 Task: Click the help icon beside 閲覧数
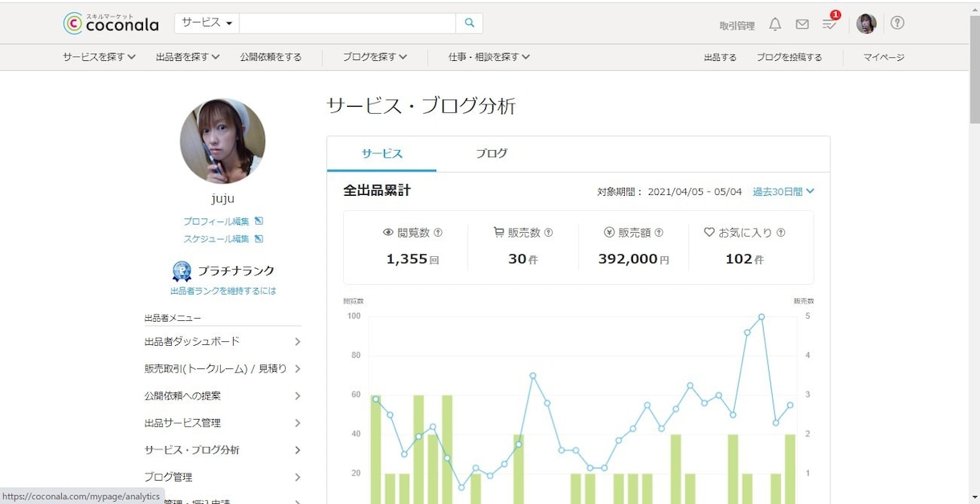438,233
